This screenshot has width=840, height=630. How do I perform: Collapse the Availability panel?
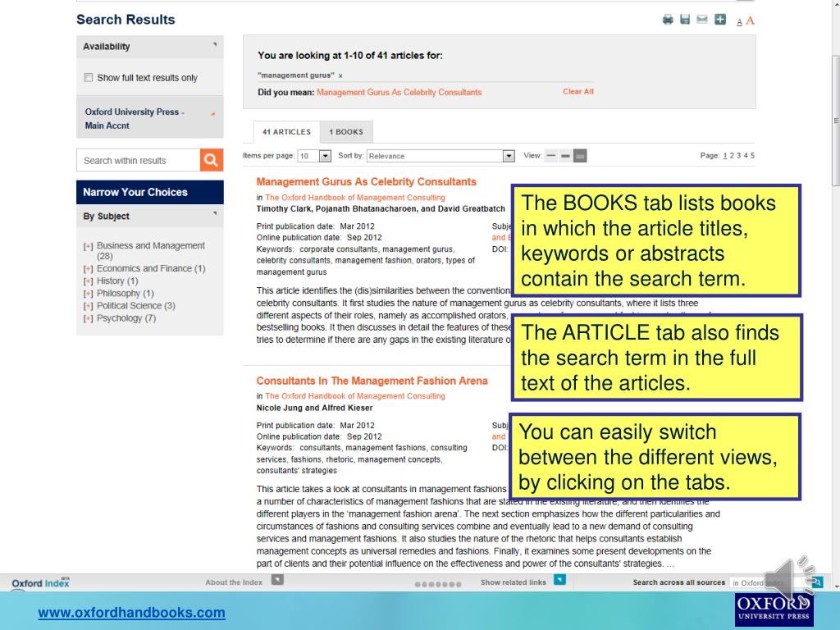[x=215, y=45]
